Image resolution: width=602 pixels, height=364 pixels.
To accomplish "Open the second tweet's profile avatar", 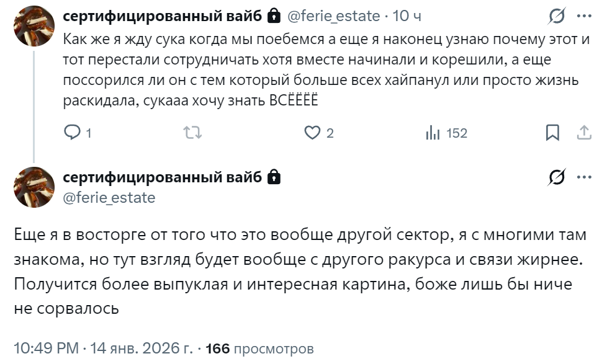I will (34, 187).
